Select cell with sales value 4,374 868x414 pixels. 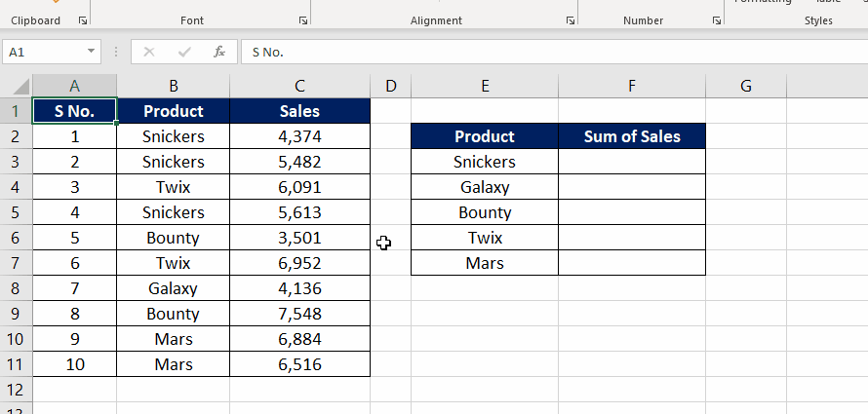[299, 136]
